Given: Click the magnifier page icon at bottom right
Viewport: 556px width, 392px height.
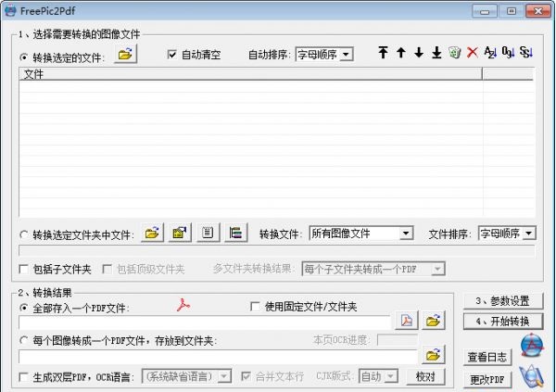Looking at the screenshot, I should click(x=532, y=376).
